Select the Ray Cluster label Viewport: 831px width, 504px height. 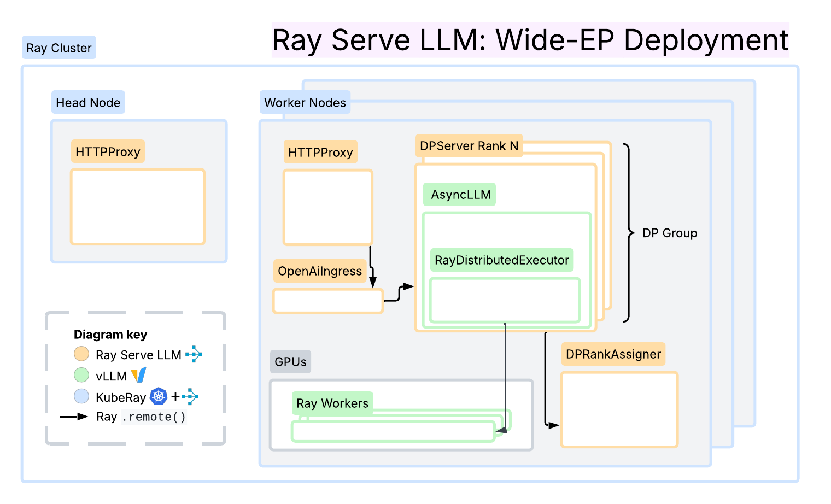[59, 48]
